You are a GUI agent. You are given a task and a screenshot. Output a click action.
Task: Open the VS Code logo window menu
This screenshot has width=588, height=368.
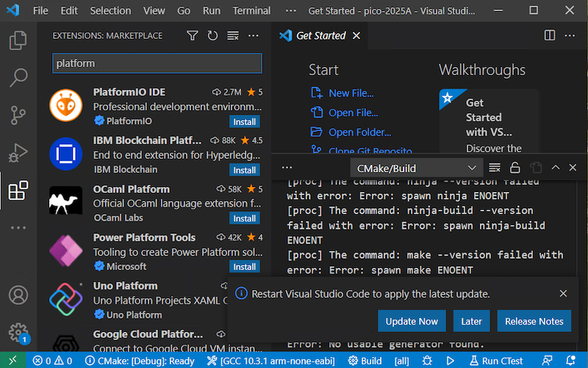click(13, 10)
